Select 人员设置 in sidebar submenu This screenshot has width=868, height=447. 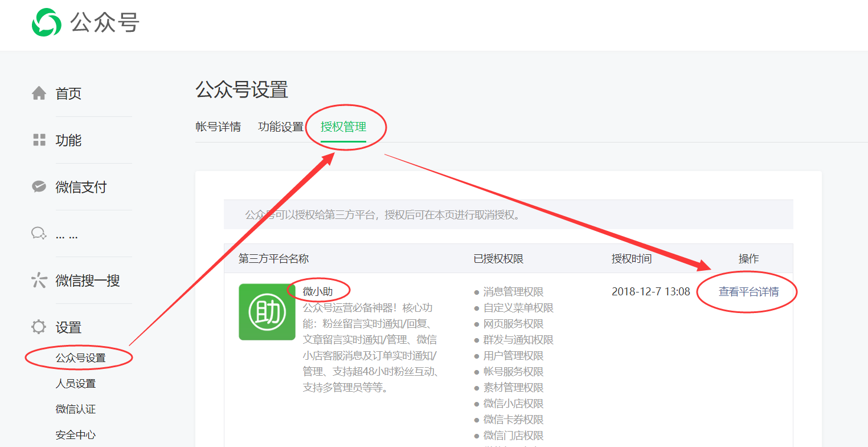click(75, 383)
